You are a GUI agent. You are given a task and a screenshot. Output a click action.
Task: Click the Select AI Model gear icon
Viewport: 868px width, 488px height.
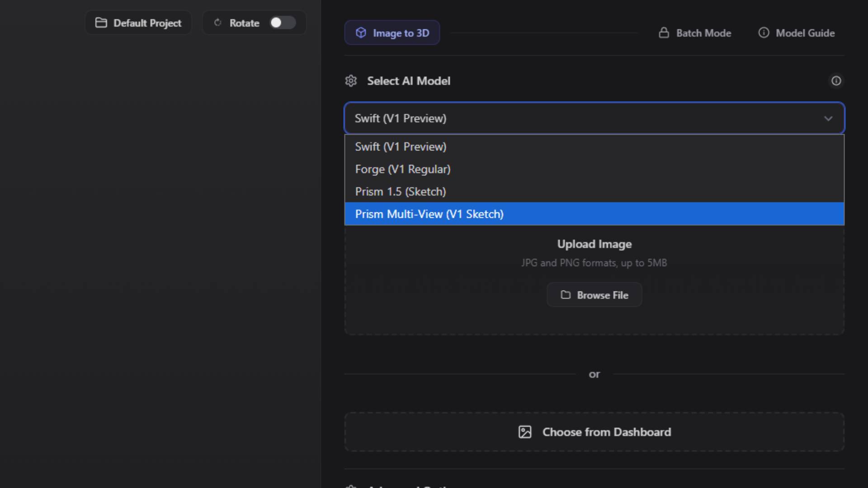(x=351, y=81)
